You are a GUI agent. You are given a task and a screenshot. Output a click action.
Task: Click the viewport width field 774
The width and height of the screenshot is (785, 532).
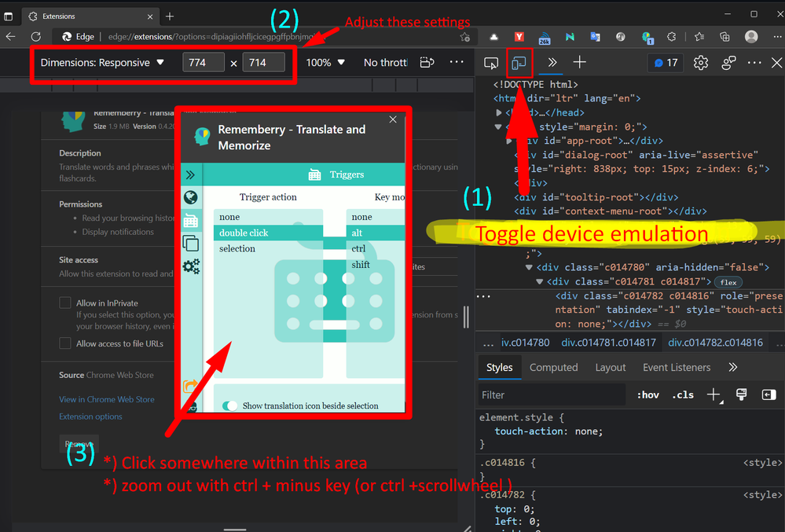pyautogui.click(x=204, y=63)
